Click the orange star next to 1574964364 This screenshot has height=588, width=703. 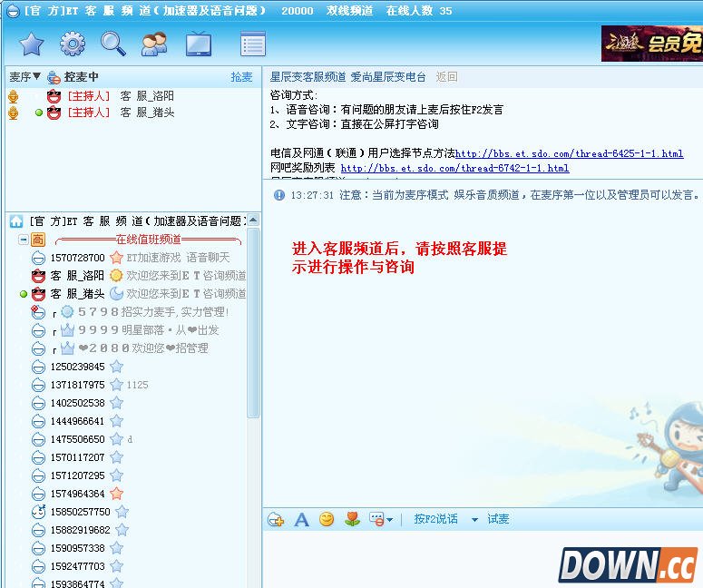click(x=117, y=494)
